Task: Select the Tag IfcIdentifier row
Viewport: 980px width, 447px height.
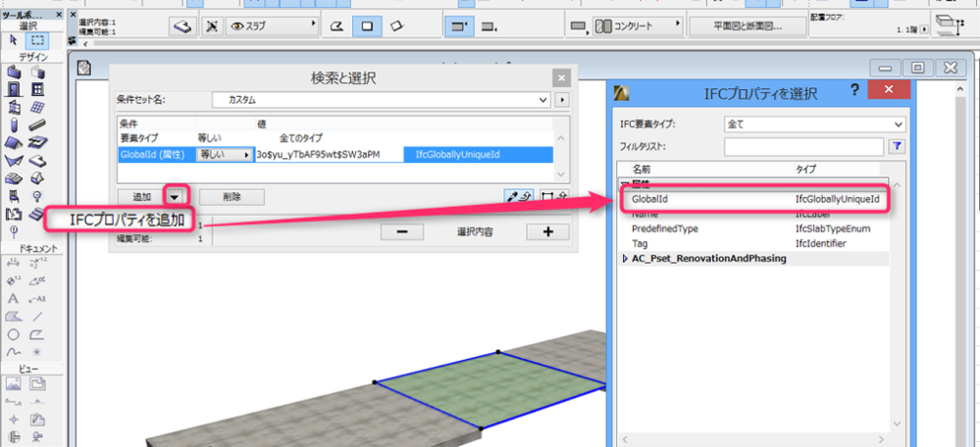Action: 755,243
